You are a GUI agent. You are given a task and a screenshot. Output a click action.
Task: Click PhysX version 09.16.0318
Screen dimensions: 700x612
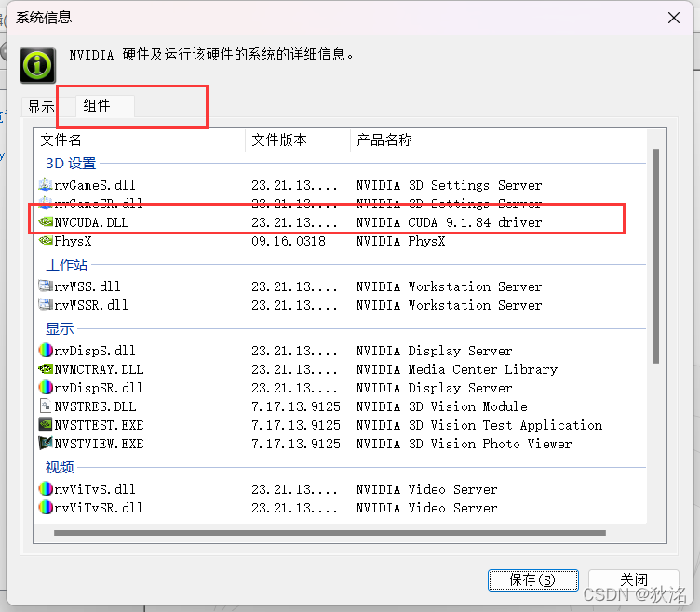tap(289, 241)
